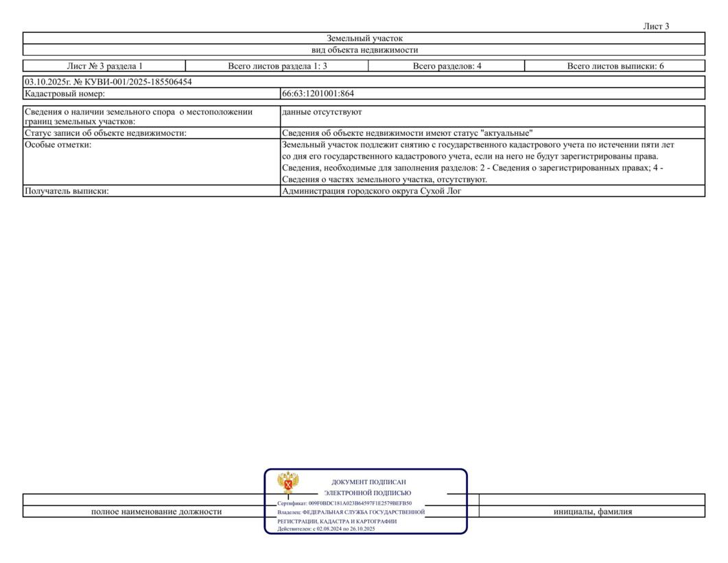The image size is (728, 563).
Task: Click the status value mentioning "актуальные"
Action: click(407, 133)
